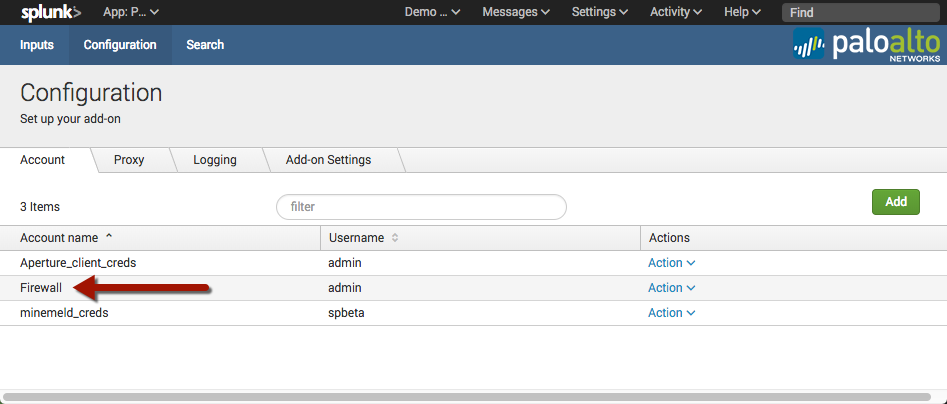Click the filter text field
Image resolution: width=947 pixels, height=404 pixels.
click(x=421, y=207)
